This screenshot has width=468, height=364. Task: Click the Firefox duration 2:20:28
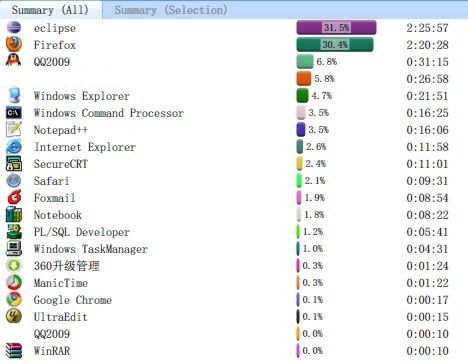(427, 45)
